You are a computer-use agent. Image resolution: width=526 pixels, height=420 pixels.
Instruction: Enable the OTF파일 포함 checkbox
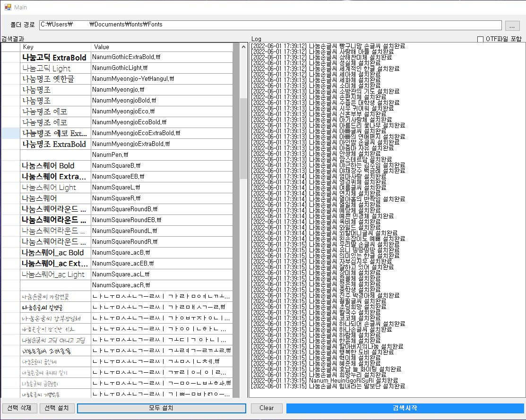(480, 39)
